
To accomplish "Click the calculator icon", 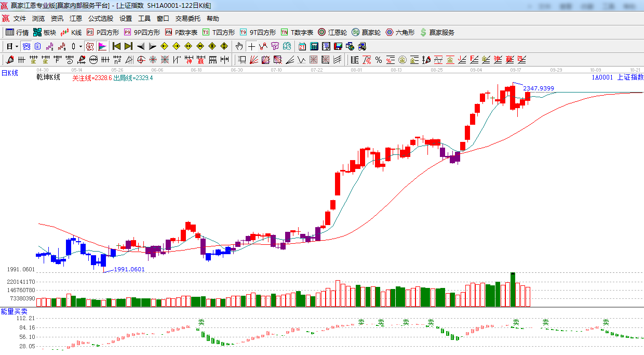I will pos(314,46).
